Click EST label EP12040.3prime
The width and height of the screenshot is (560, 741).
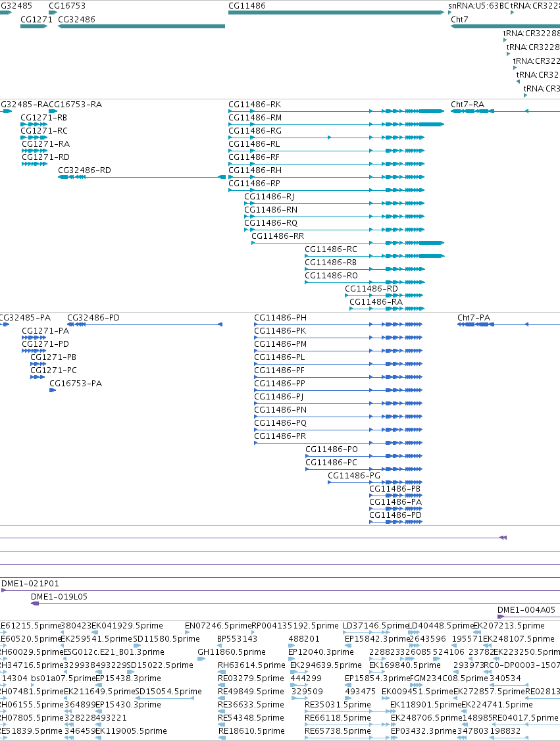click(321, 653)
